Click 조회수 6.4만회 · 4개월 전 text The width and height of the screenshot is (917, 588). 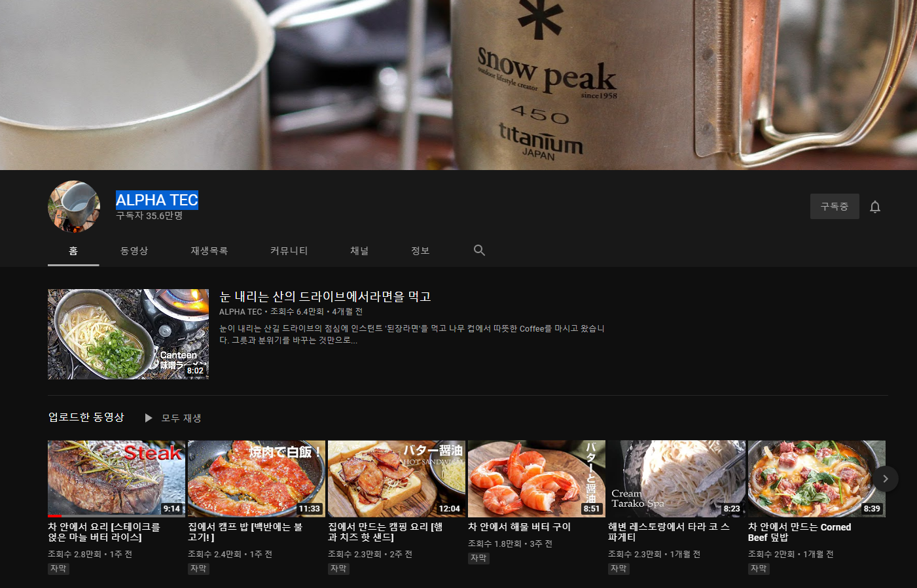click(x=316, y=312)
